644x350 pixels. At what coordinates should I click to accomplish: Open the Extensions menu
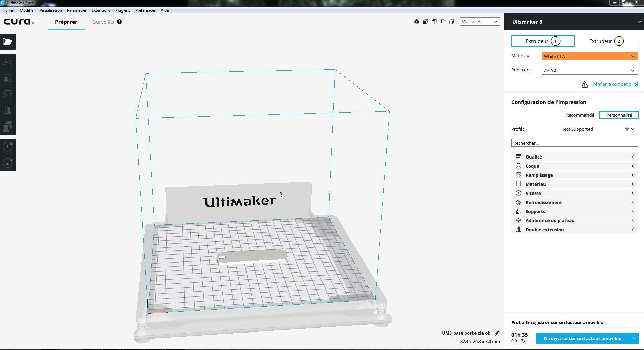pyautogui.click(x=101, y=10)
